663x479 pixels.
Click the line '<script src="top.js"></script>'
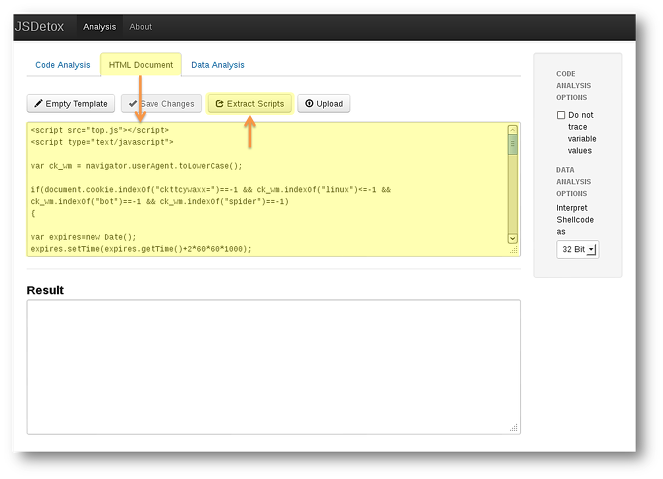pos(99,130)
